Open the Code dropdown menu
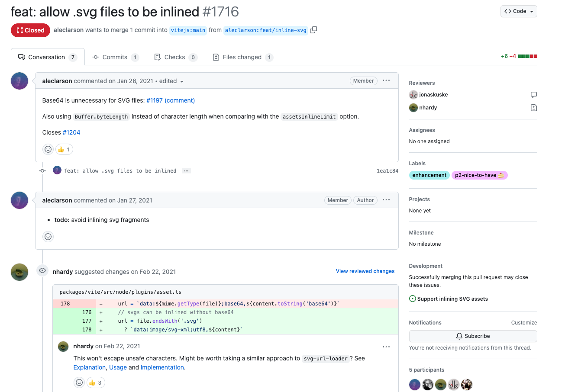565x392 pixels. pyautogui.click(x=518, y=11)
